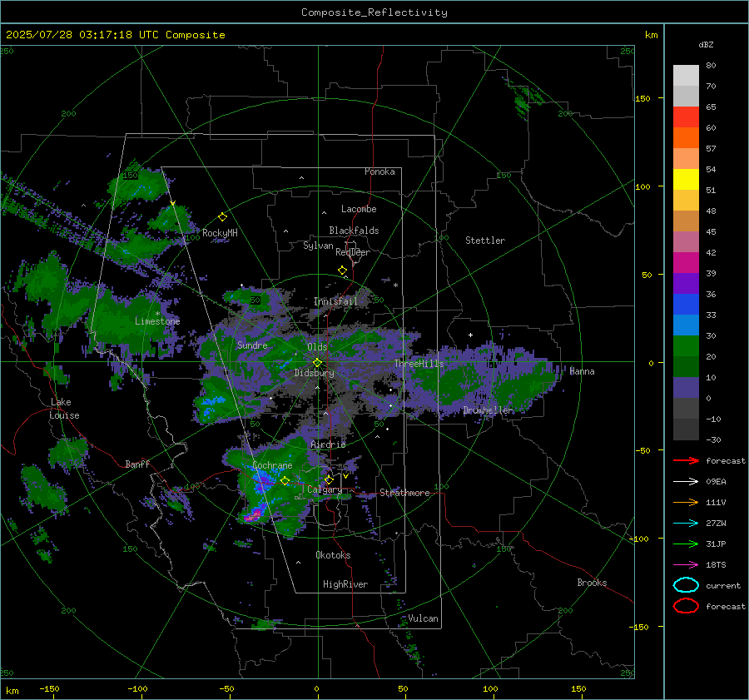Image resolution: width=749 pixels, height=700 pixels.
Task: Click the Blackfalds city label
Action: click(x=354, y=231)
